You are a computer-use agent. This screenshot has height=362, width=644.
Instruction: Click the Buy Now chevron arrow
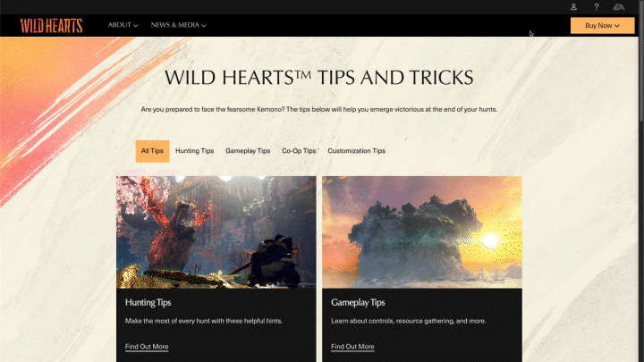(617, 26)
